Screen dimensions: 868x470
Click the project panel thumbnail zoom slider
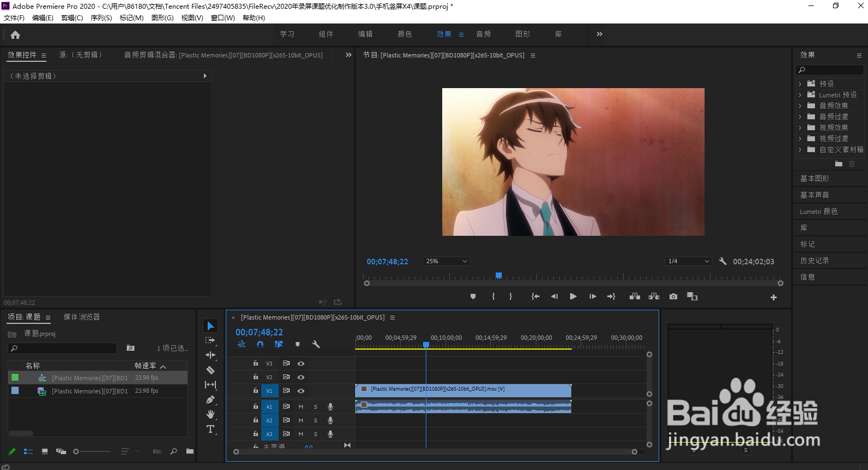coord(77,451)
